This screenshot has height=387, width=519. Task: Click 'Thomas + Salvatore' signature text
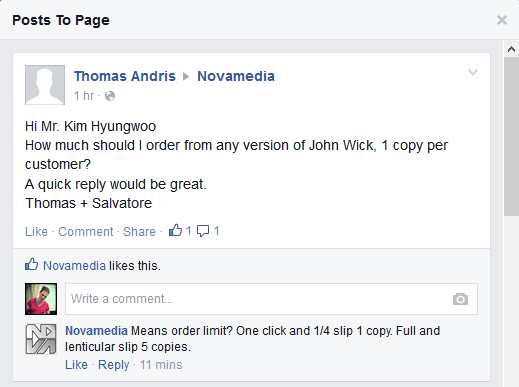[x=89, y=203]
